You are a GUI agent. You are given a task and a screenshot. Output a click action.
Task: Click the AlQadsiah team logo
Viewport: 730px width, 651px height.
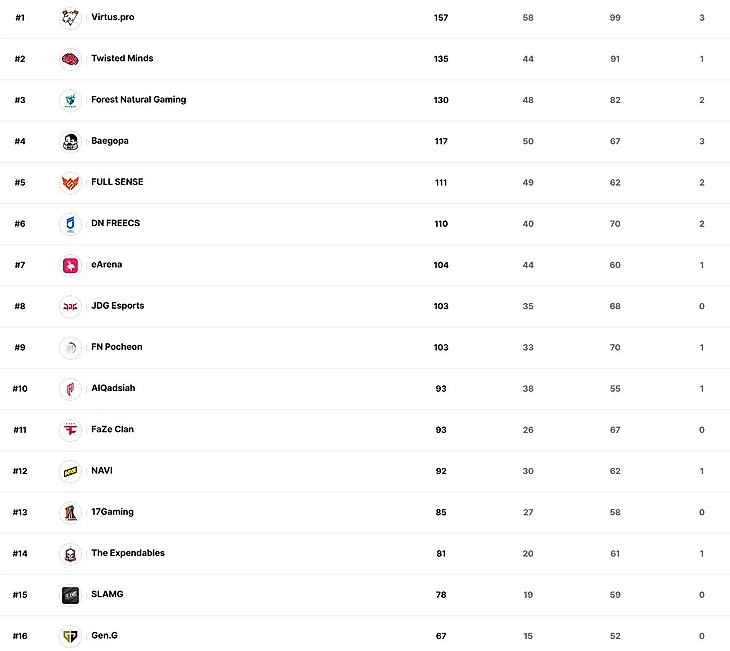coord(70,389)
